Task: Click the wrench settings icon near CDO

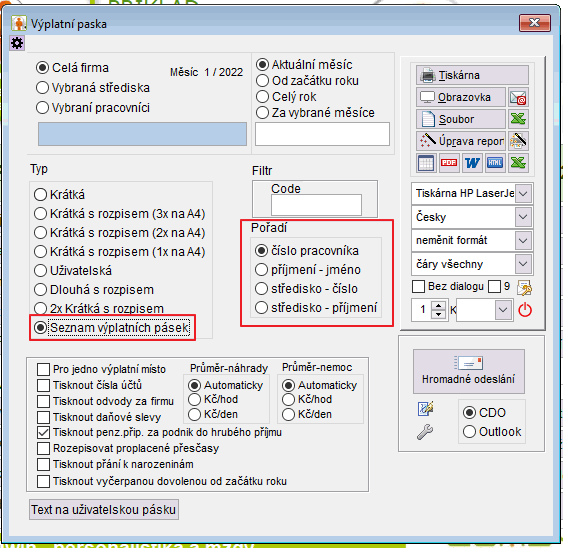Action: click(x=425, y=432)
